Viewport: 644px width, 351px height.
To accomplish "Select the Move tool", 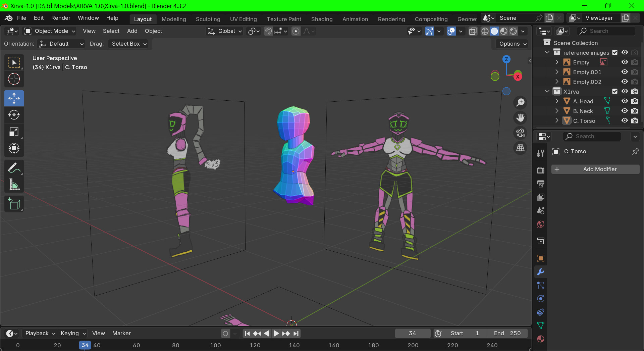I will [x=14, y=98].
